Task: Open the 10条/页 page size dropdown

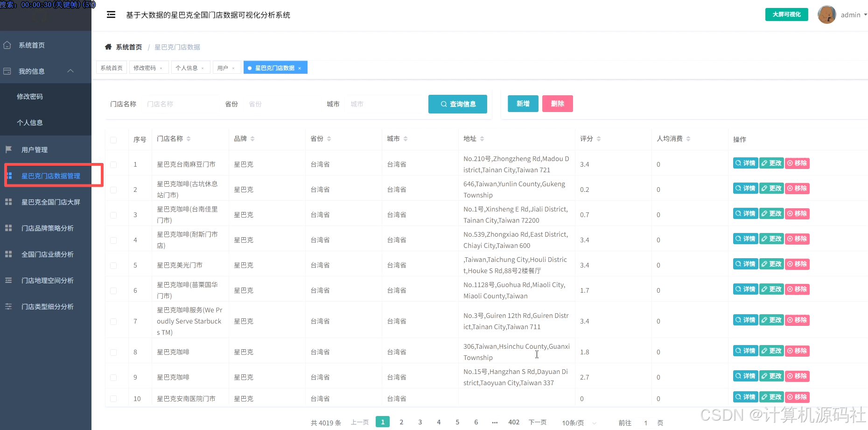Action: (579, 423)
